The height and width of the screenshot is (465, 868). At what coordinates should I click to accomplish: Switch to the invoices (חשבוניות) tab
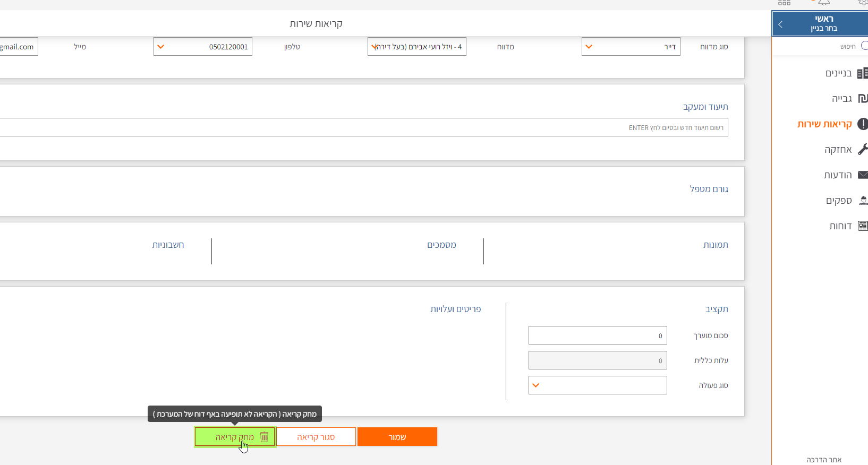[x=168, y=245]
